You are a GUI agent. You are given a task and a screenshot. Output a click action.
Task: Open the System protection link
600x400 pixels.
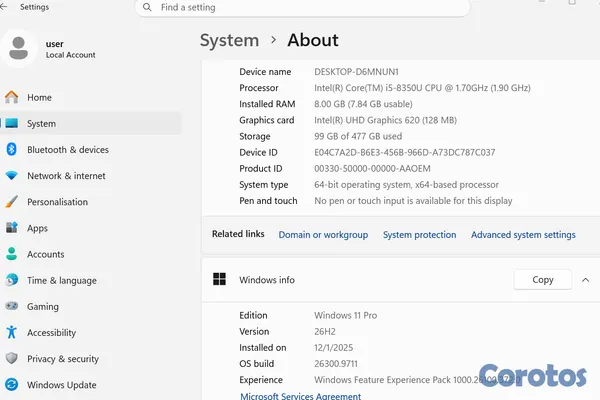(419, 235)
